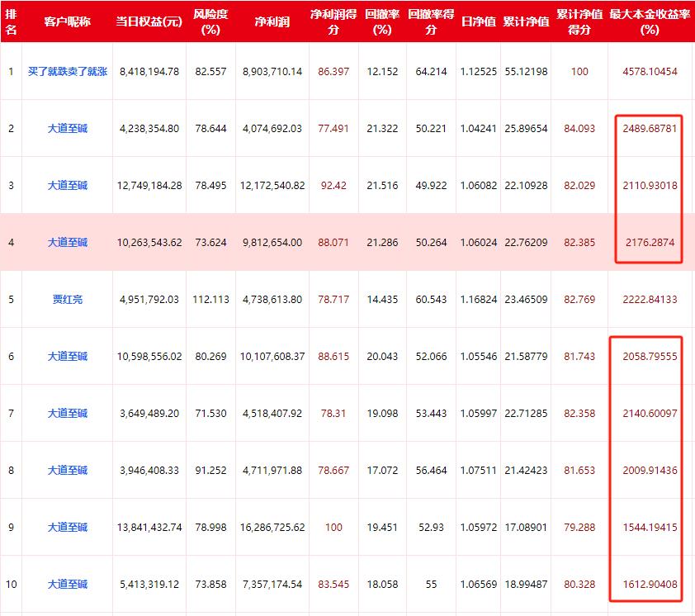This screenshot has width=695, height=616.
Task: Select cumulative net value 55.12198
Action: (x=526, y=71)
